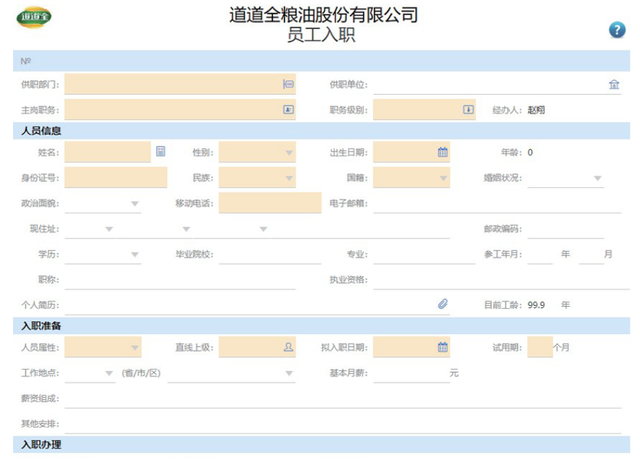
Task: Open the 学历 dropdown
Action: click(x=135, y=254)
